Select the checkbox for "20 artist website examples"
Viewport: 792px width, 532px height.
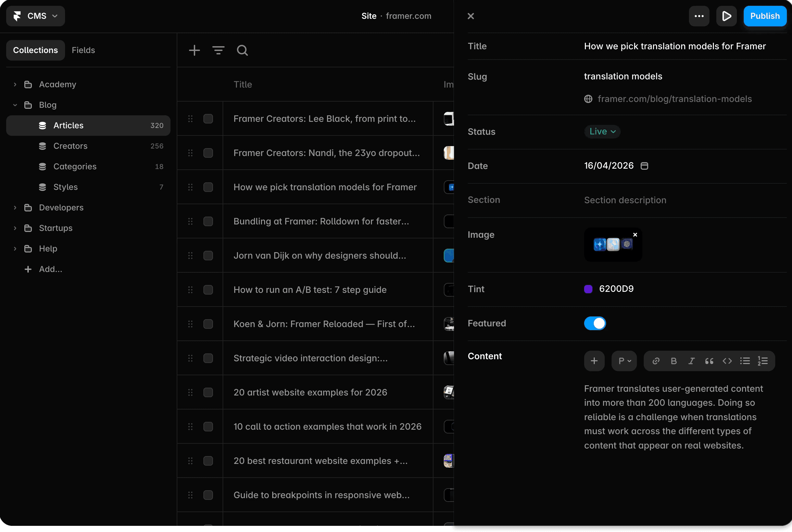[x=208, y=392]
